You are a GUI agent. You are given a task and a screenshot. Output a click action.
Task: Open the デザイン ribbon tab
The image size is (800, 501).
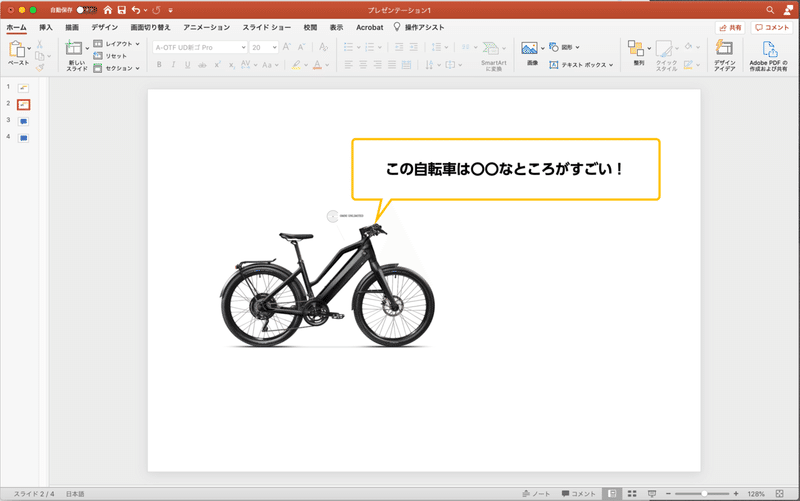pos(105,28)
